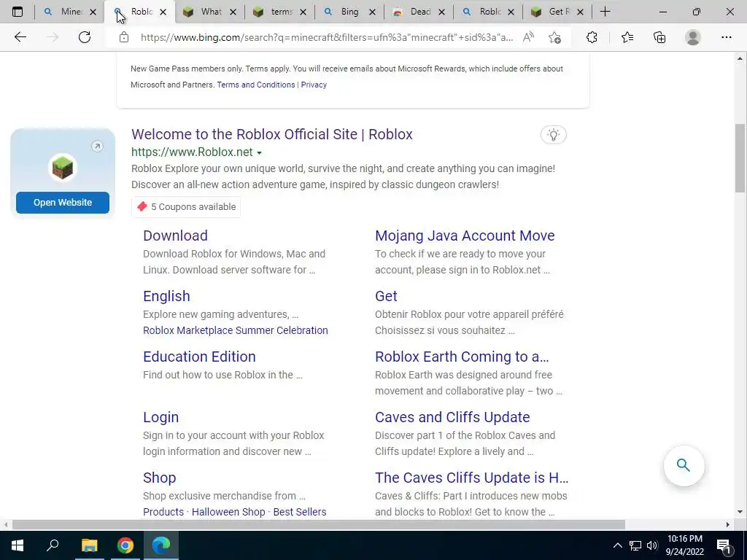This screenshot has height=560, width=747.
Task: Show hidden system tray icons
Action: tap(617, 545)
